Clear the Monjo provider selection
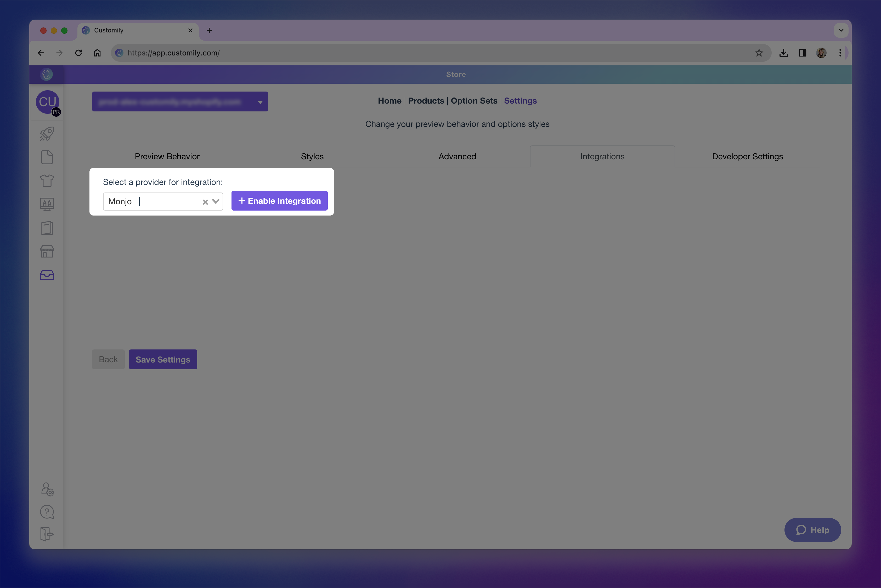This screenshot has width=881, height=588. tap(205, 202)
